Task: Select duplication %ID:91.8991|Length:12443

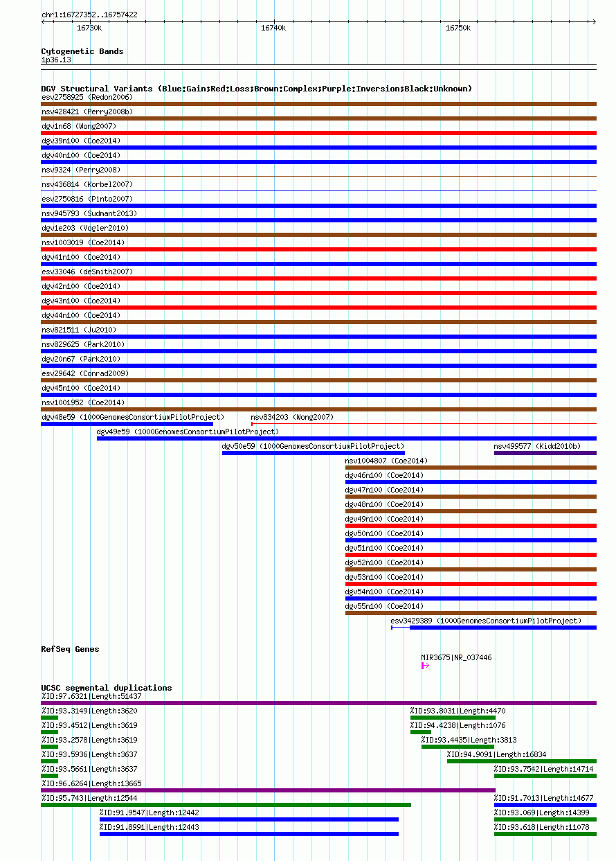Action: point(150,827)
